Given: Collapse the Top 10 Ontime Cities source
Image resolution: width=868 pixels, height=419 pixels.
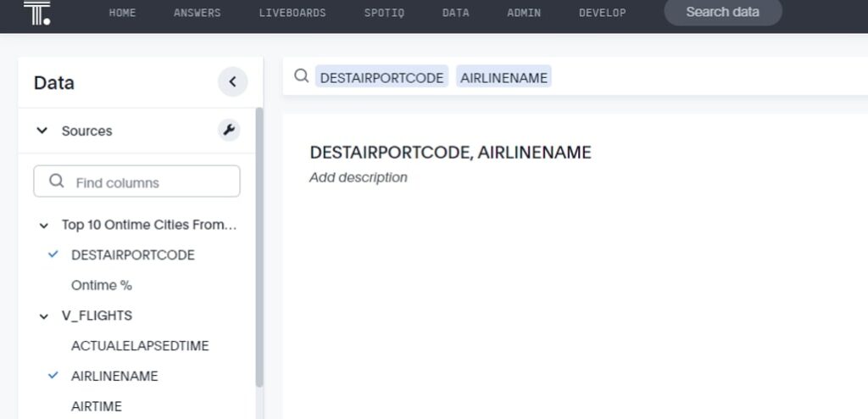Looking at the screenshot, I should (44, 225).
